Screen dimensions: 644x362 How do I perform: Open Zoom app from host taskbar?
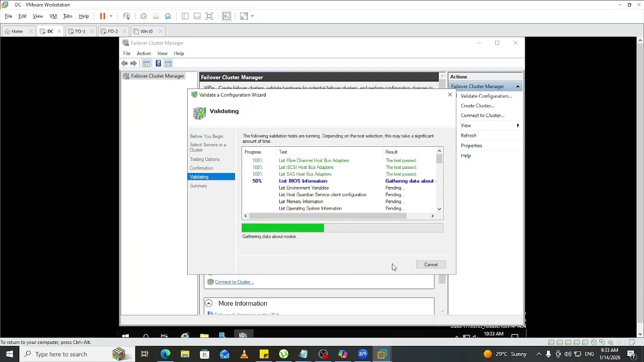pyautogui.click(x=363, y=354)
